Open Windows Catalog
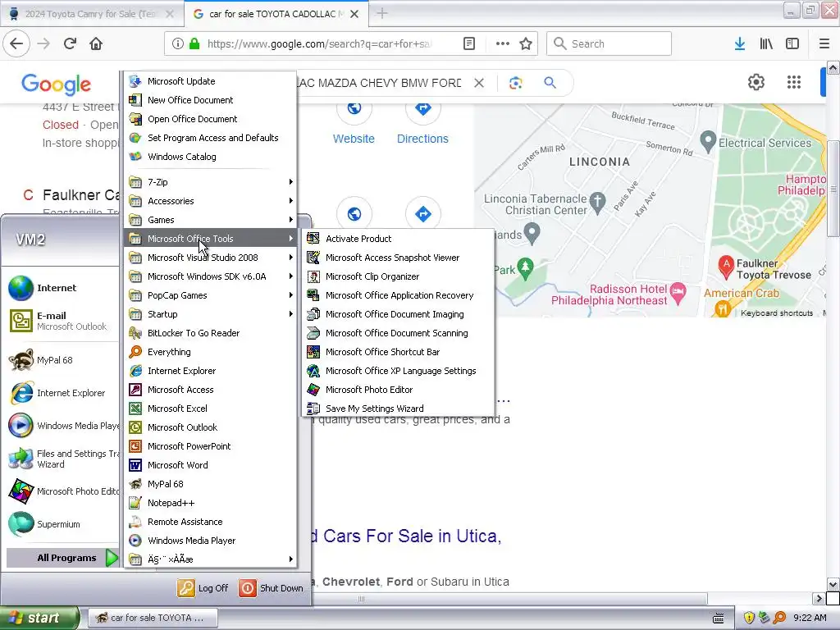Screen dimensions: 840x630 (x=211, y=157)
